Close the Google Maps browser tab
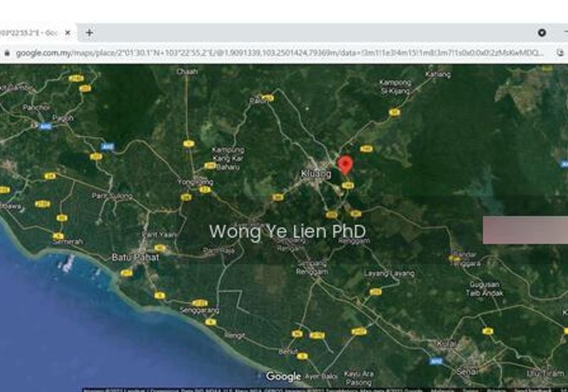Image resolution: width=568 pixels, height=392 pixels. pyautogui.click(x=68, y=33)
